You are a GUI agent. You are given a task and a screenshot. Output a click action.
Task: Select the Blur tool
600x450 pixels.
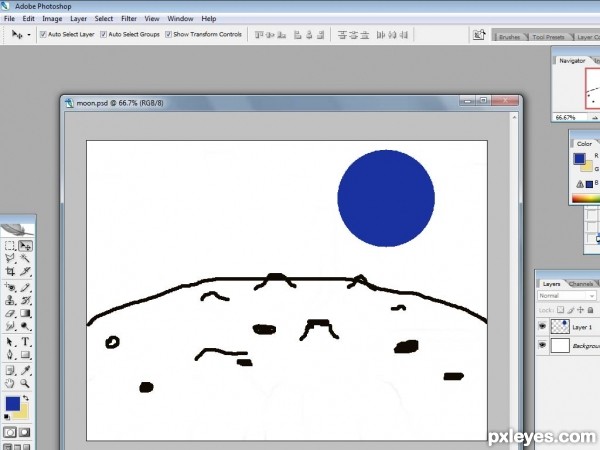coord(10,326)
